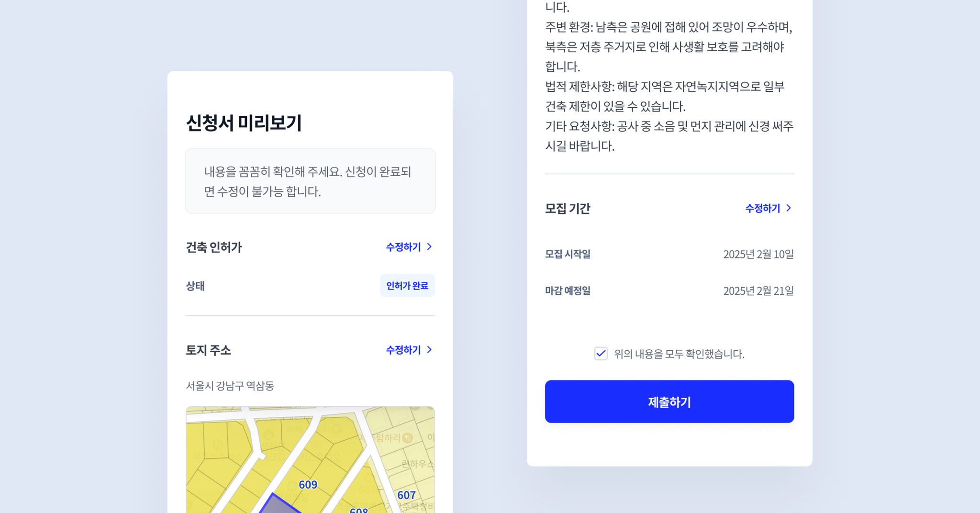This screenshot has width=980, height=513.
Task: Click the chevron arrow beside 건축 인허가 수정하기
Action: [429, 246]
